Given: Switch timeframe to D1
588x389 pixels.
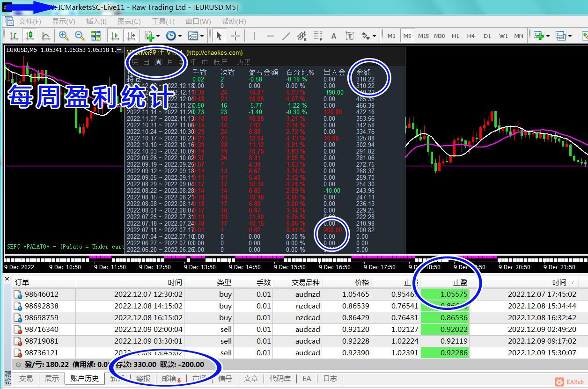Looking at the screenshot, I should 487,36.
